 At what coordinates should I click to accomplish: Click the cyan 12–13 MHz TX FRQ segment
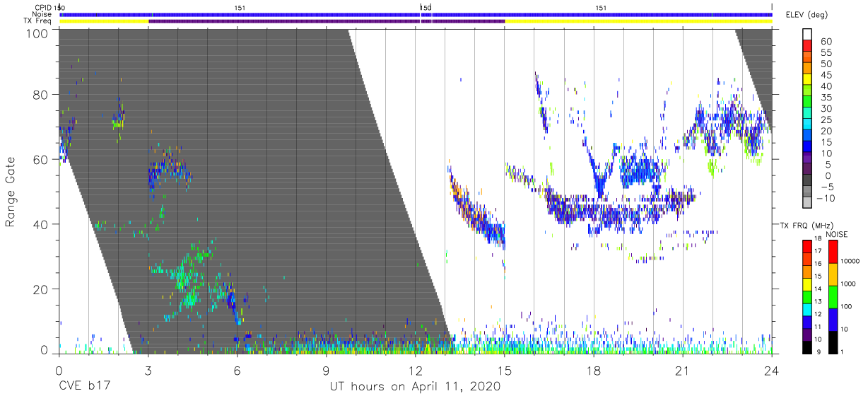[x=807, y=310]
